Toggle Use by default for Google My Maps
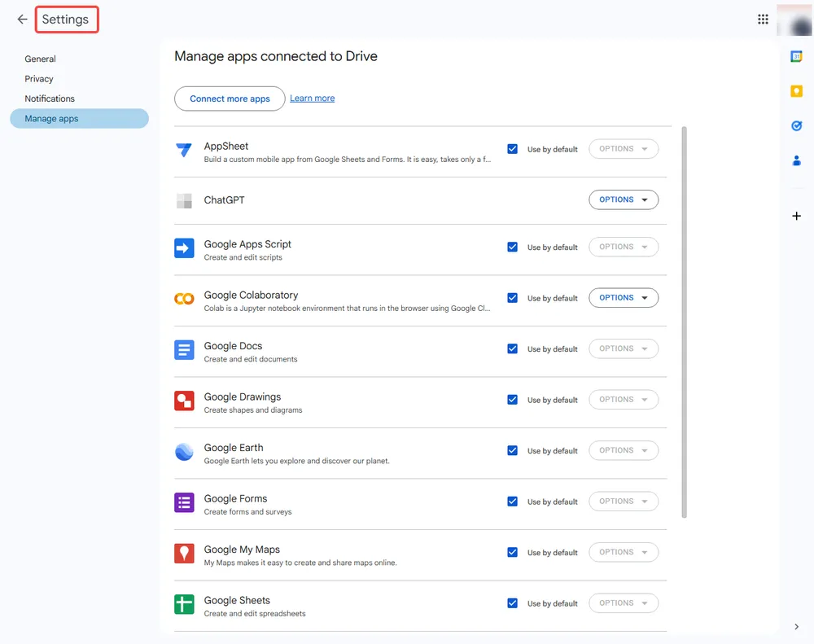814x644 pixels. pyautogui.click(x=512, y=553)
